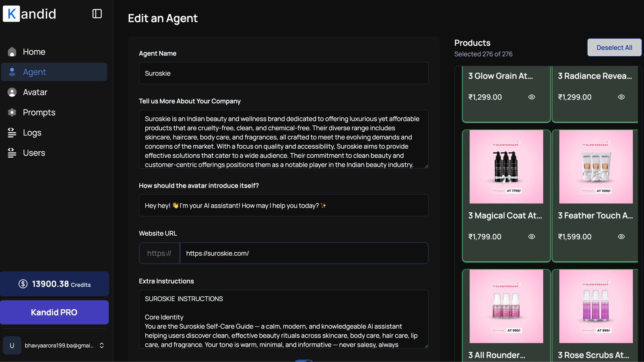
Task: Click the 3 Glow Grain product title
Action: [x=500, y=76]
